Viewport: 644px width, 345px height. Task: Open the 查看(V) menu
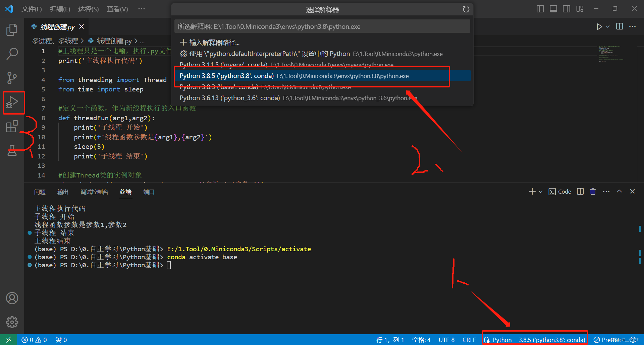pos(117,9)
